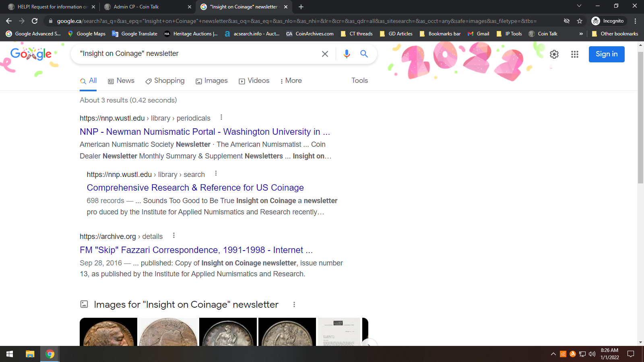Open a new browser tab

pyautogui.click(x=301, y=7)
